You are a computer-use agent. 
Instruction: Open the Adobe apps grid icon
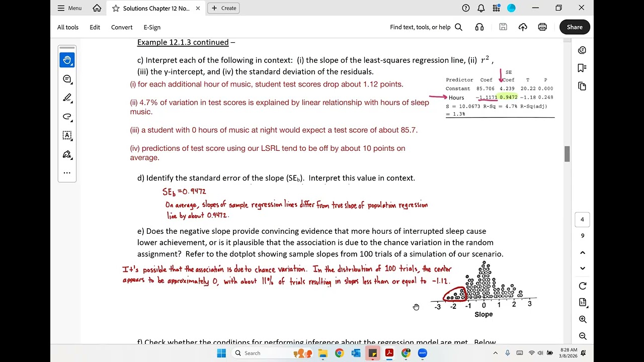(497, 8)
